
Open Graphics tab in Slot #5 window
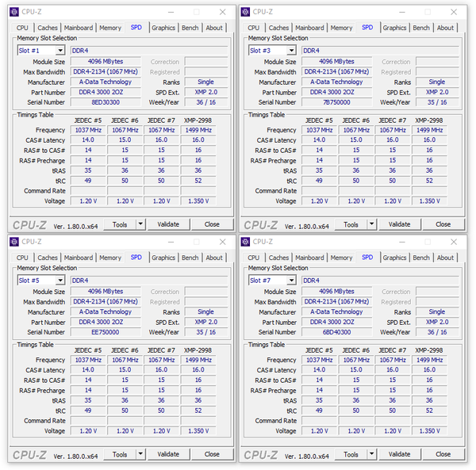163,258
